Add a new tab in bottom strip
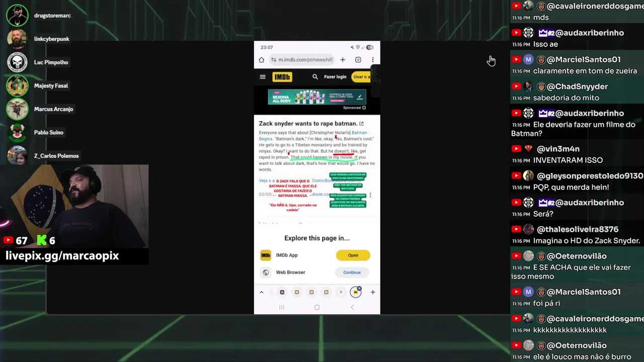 click(x=373, y=292)
